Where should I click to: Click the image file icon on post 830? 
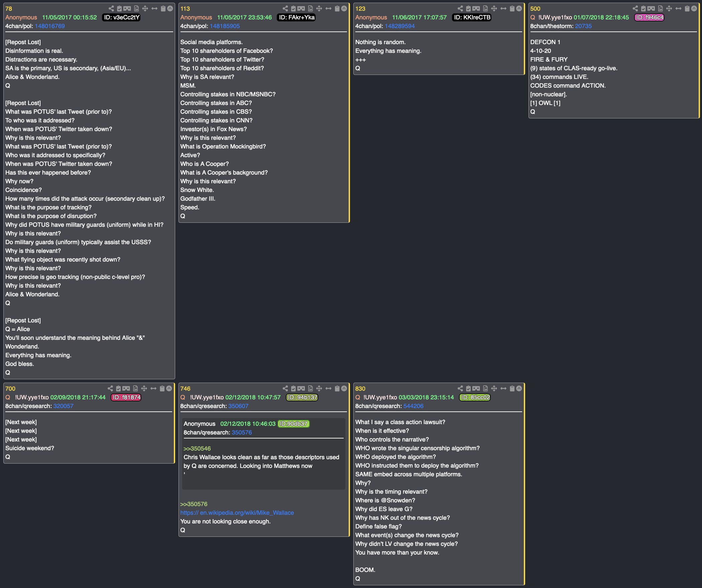click(485, 388)
